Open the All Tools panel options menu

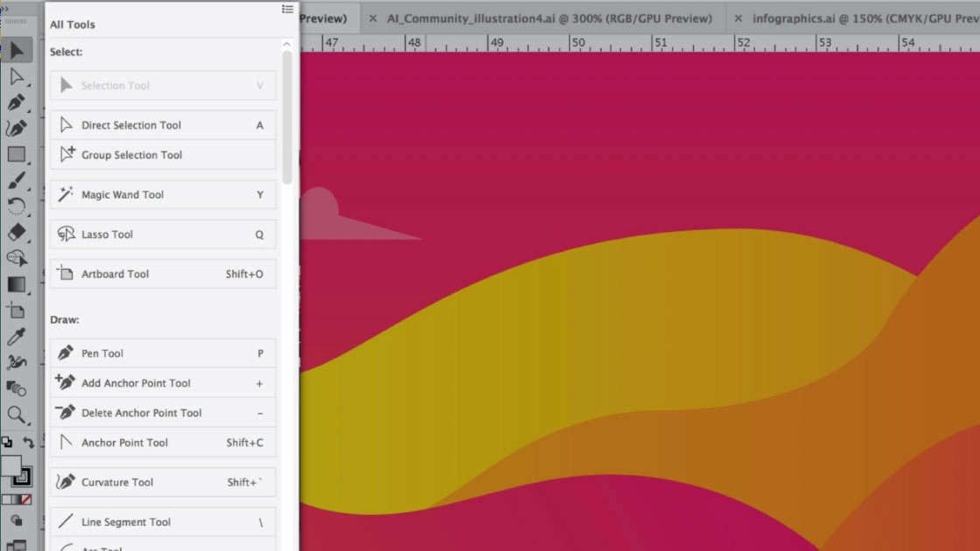click(288, 9)
